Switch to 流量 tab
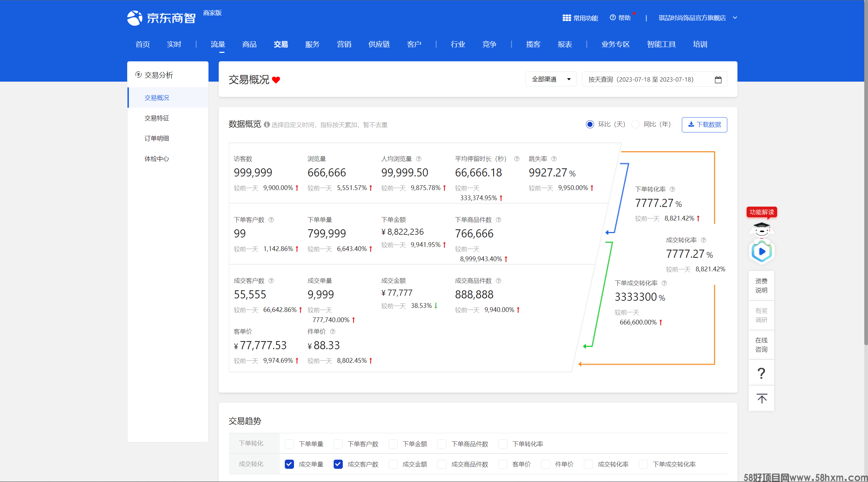The image size is (868, 482). point(218,44)
